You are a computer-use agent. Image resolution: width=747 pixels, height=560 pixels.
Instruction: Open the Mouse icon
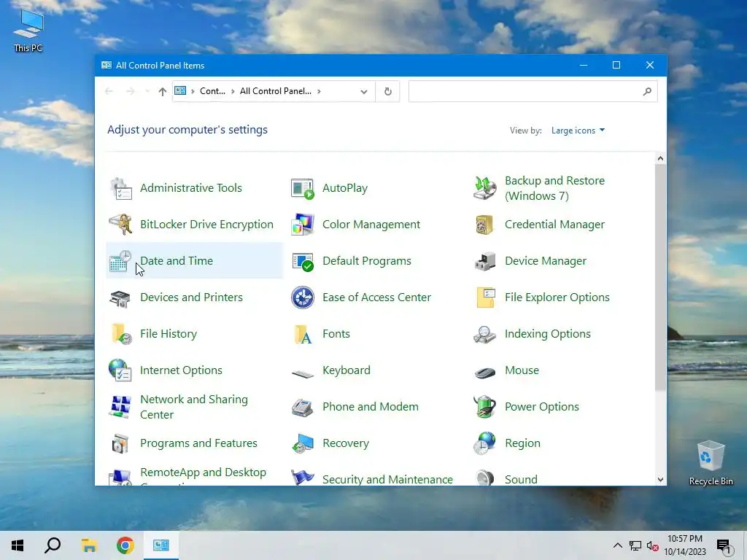485,372
